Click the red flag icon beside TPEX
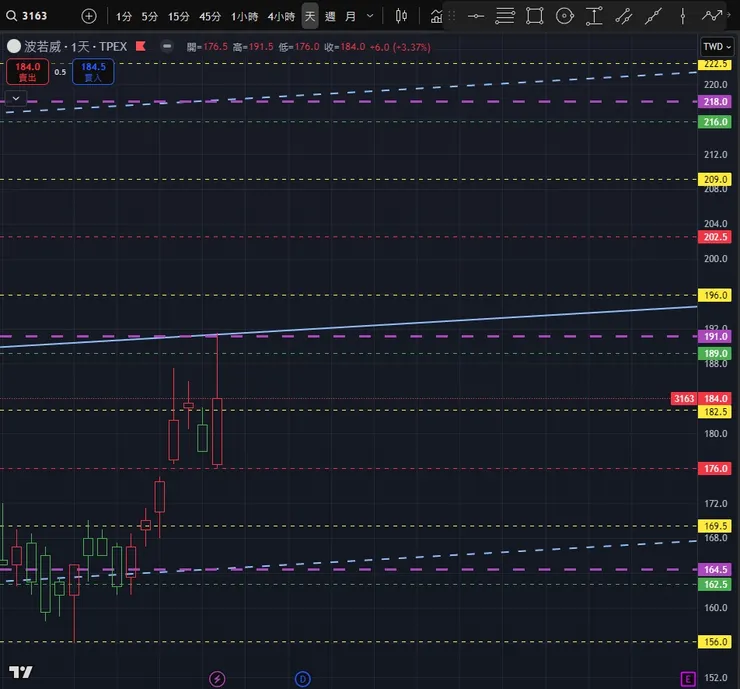 coord(141,46)
